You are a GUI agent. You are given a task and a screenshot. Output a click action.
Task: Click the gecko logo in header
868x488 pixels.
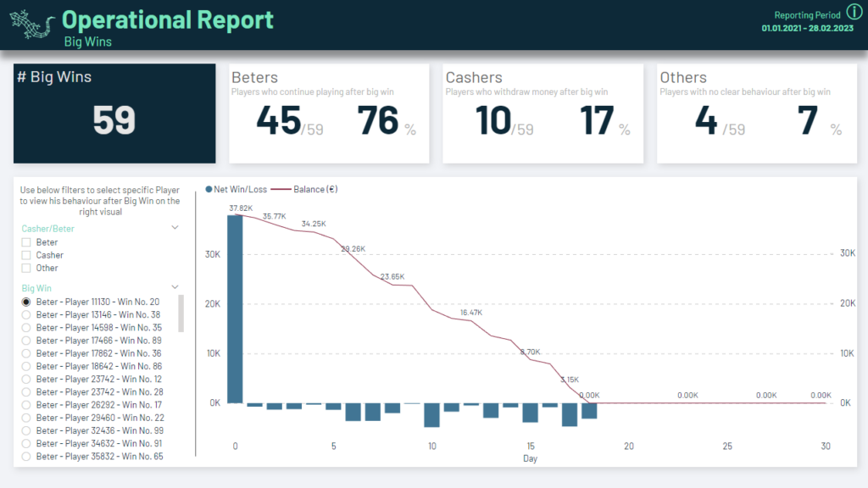pos(32,25)
